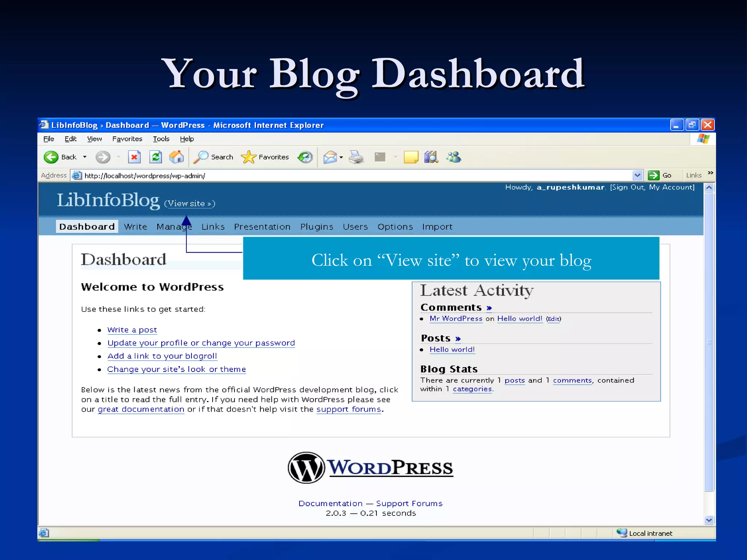Click the Edit link beside Hello world!

(x=553, y=319)
